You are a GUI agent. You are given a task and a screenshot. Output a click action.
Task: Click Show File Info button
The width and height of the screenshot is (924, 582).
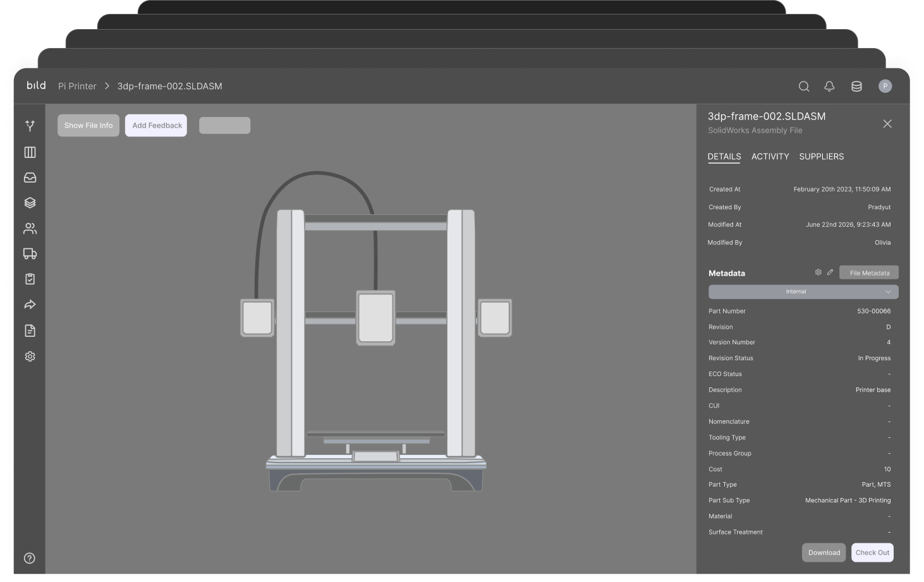pos(88,125)
